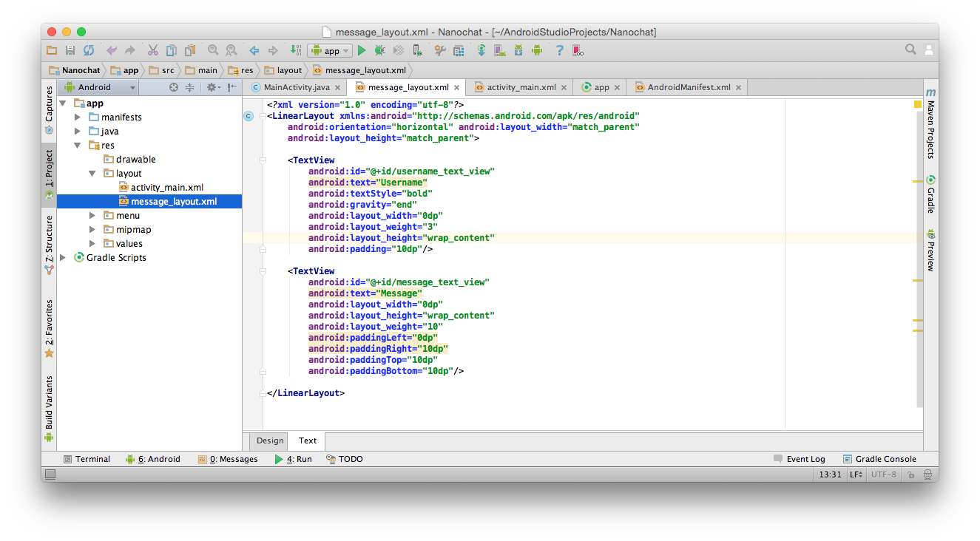This screenshot has width=980, height=541.
Task: Navigate forward with the right arrow icon
Action: click(273, 50)
